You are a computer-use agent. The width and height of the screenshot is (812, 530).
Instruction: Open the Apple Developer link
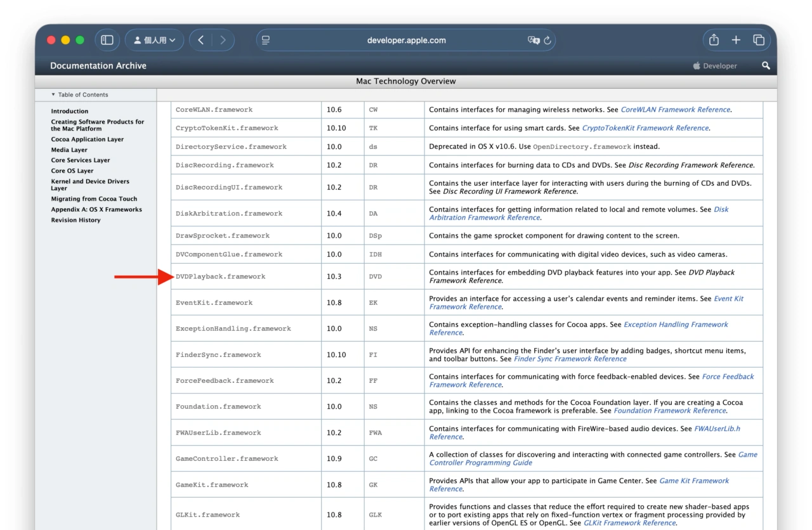(x=715, y=66)
